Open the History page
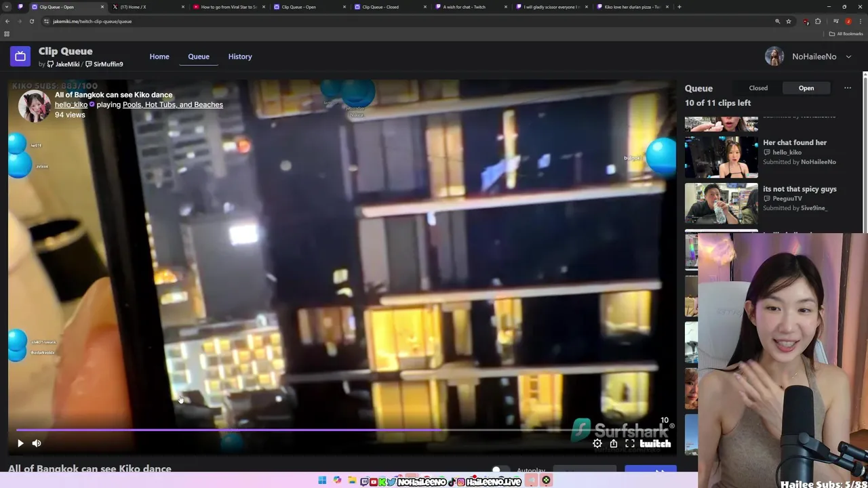 pyautogui.click(x=240, y=56)
